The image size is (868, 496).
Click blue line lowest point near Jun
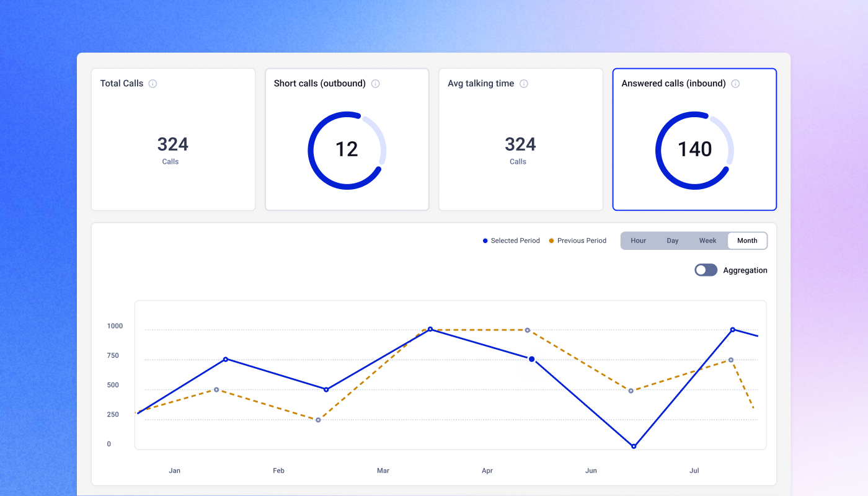coord(634,446)
